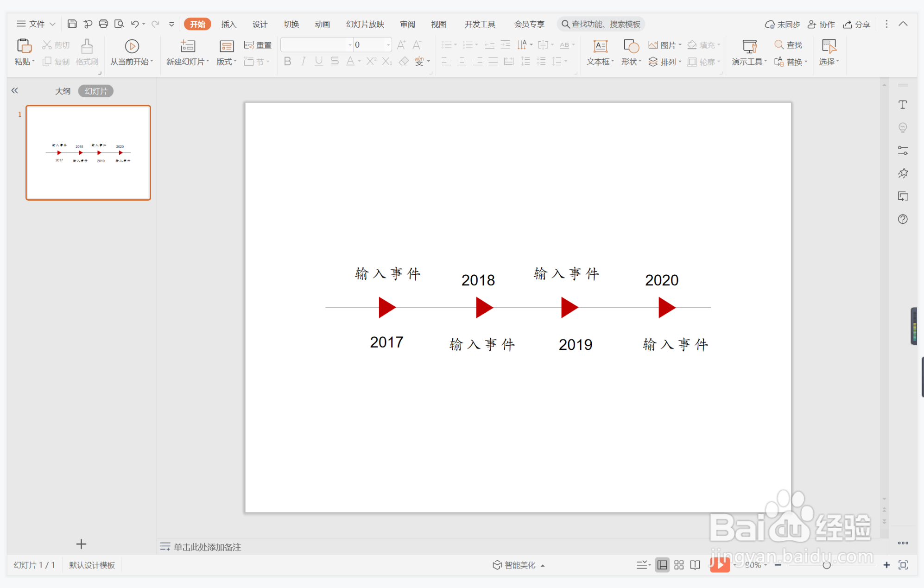Switch to normal view in status bar
This screenshot has height=588, width=924.
click(x=662, y=565)
